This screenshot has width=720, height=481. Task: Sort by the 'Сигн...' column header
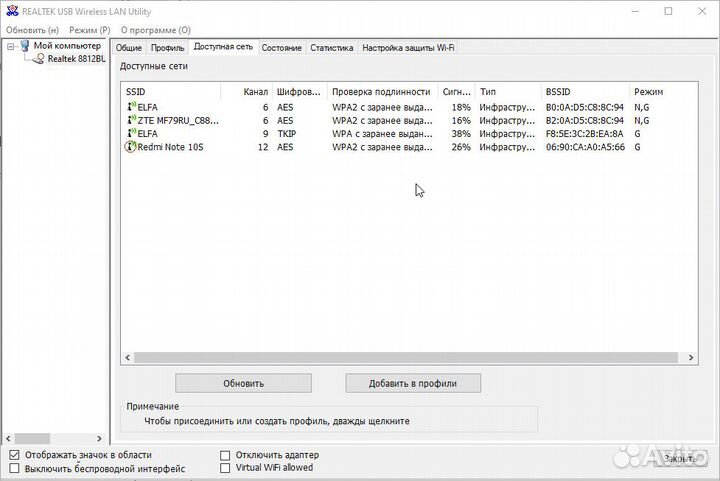[x=456, y=92]
